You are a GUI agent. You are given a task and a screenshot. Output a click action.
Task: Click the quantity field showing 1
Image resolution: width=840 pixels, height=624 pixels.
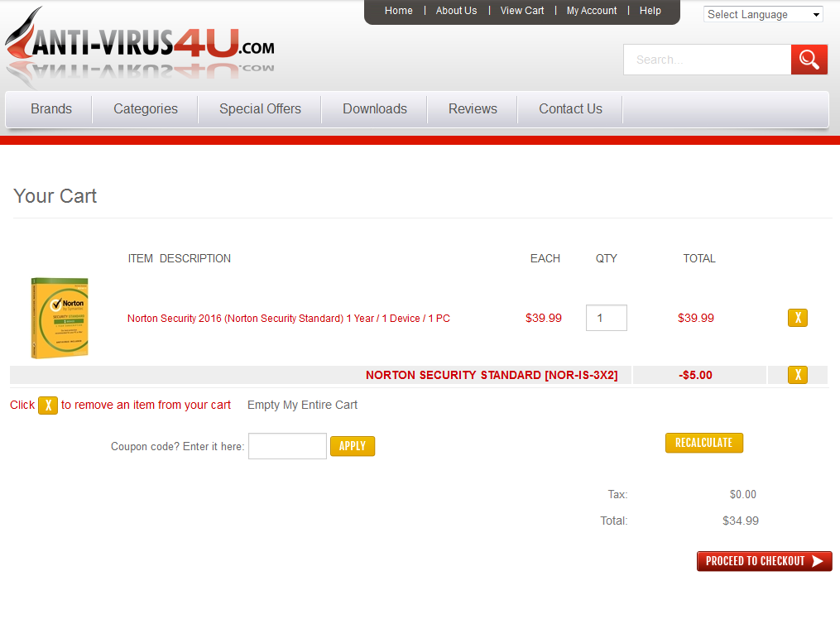(607, 318)
